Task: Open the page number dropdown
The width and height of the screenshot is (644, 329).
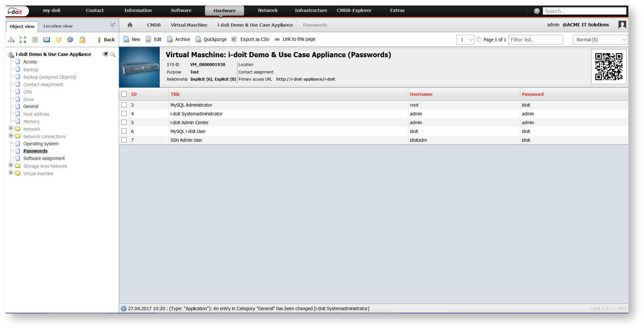Action: point(465,40)
